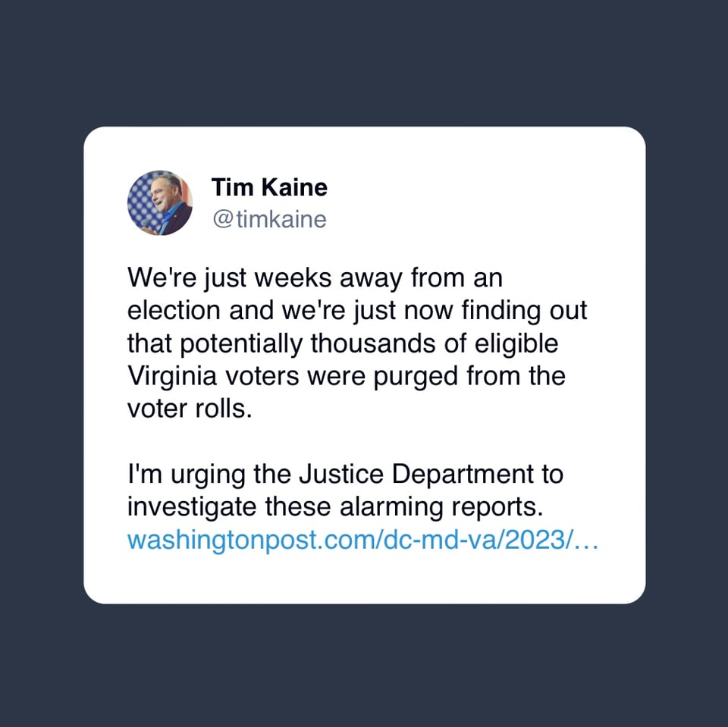
Task: Click the dark background below the tweet card
Action: [364, 667]
